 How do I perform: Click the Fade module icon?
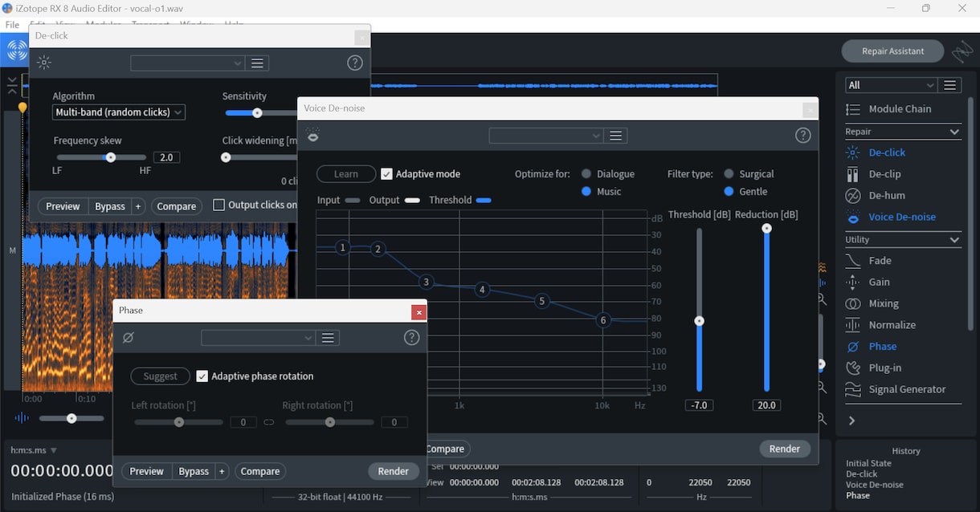[853, 261]
